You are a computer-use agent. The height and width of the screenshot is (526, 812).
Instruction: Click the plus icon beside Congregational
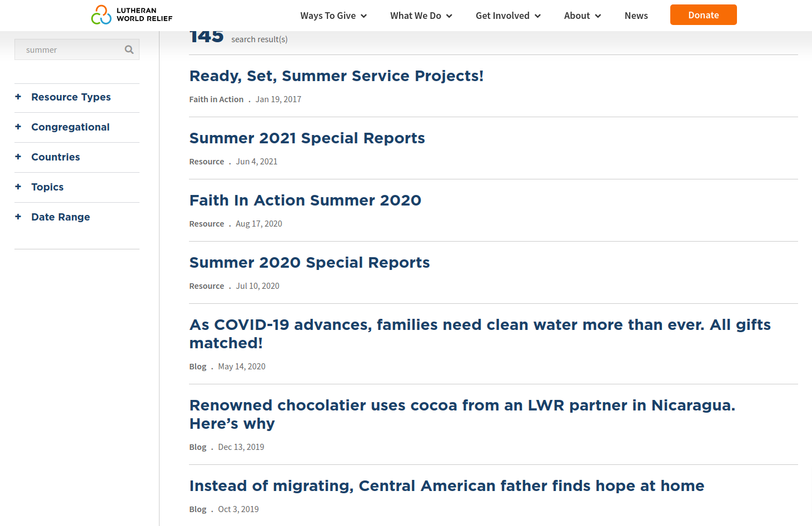pos(18,127)
